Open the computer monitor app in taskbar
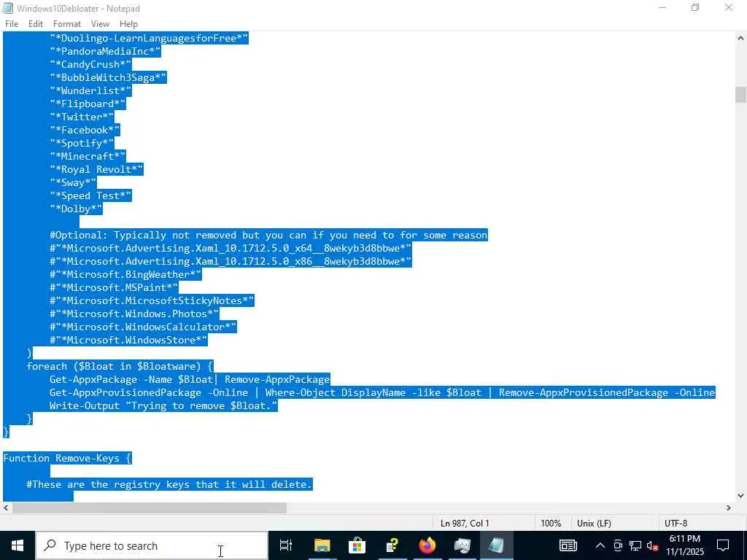The image size is (747, 560). tap(462, 545)
